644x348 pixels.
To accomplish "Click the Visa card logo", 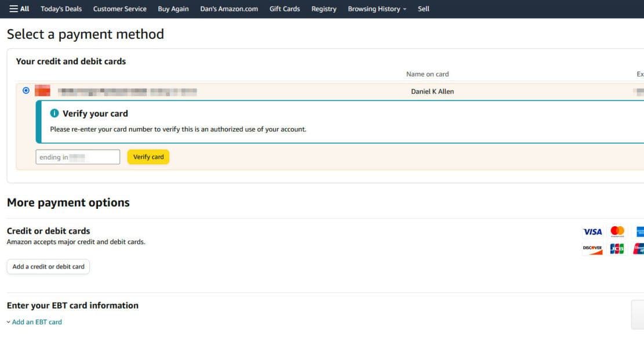I will coord(592,231).
